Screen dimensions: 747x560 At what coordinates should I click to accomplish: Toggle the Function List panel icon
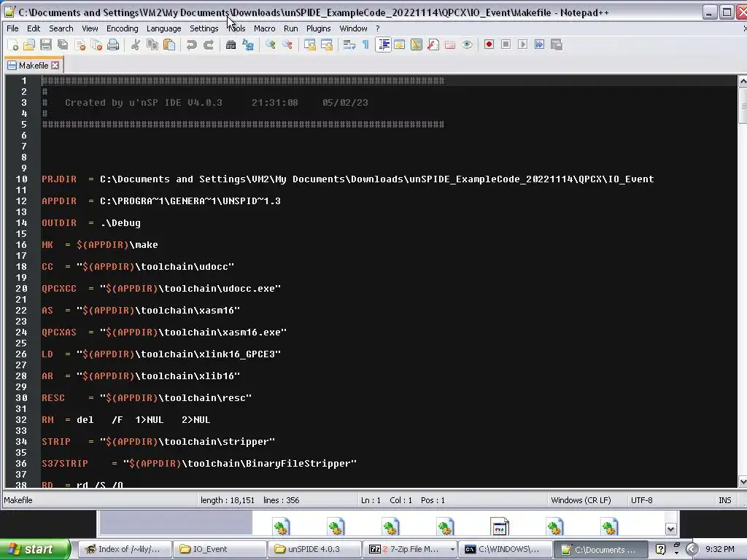pos(433,44)
